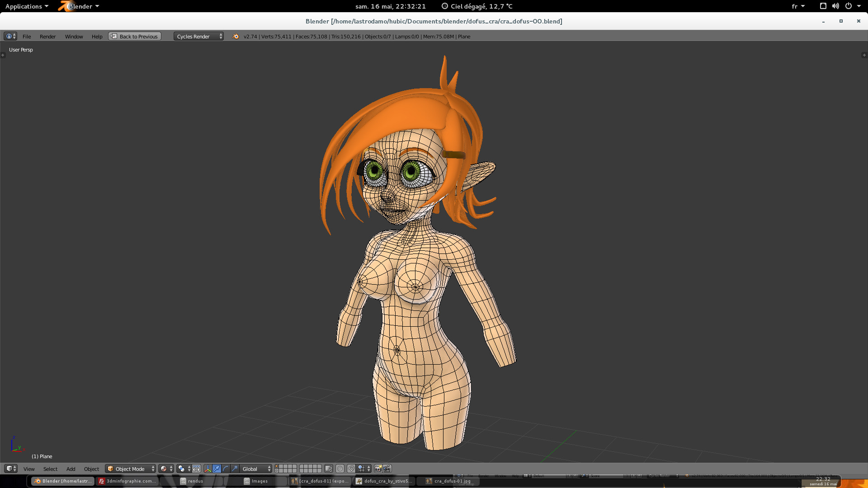
Task: Open the Render menu
Action: (x=47, y=37)
